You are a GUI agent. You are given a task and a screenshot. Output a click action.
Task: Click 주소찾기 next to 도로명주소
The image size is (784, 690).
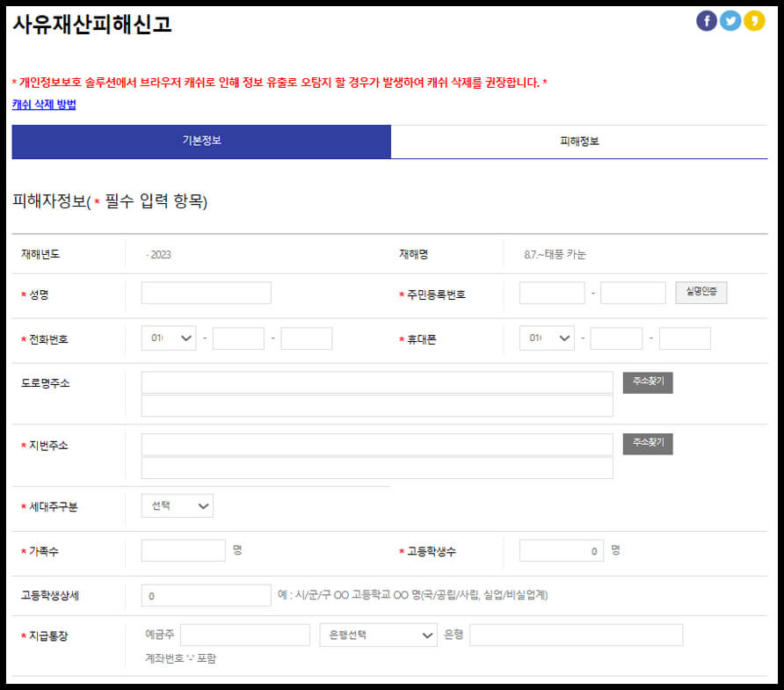point(647,382)
